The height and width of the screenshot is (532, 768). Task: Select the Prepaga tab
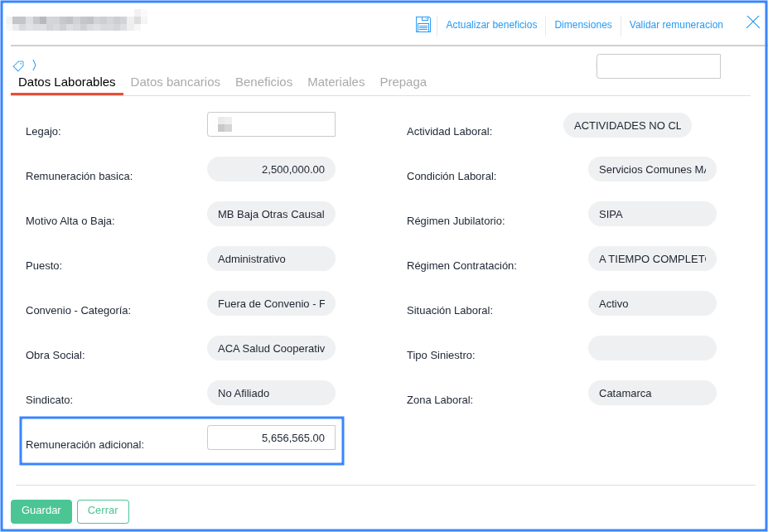tap(403, 82)
